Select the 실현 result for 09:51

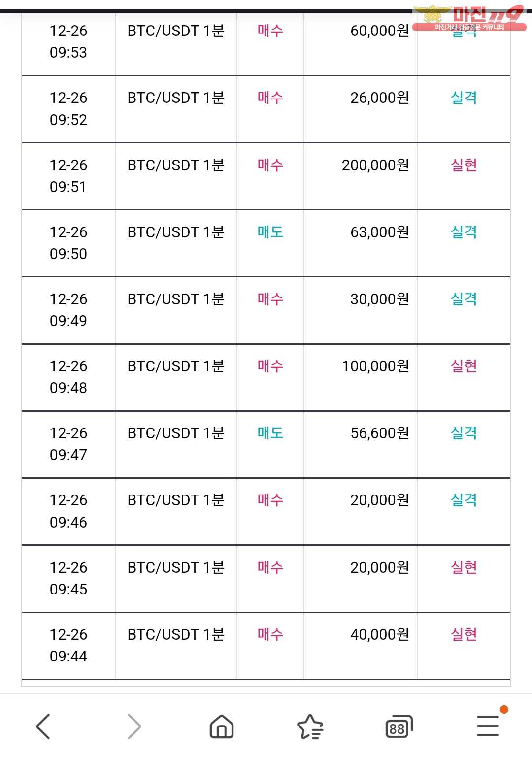pos(464,165)
